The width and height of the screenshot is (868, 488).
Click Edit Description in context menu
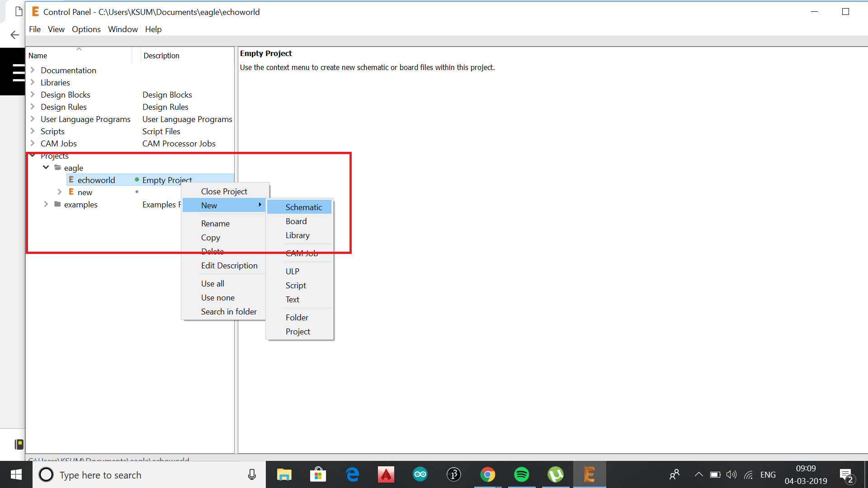tap(229, 266)
